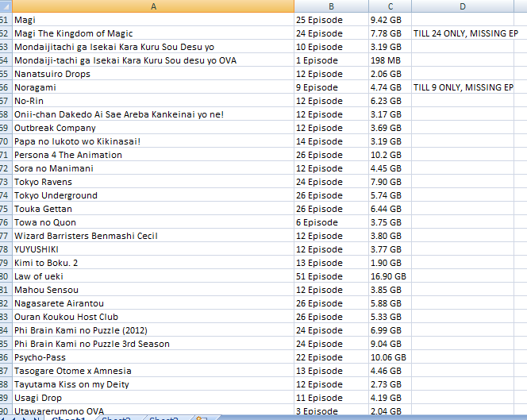Click the 16.90 GB size cell
527x420 pixels.
click(x=390, y=276)
